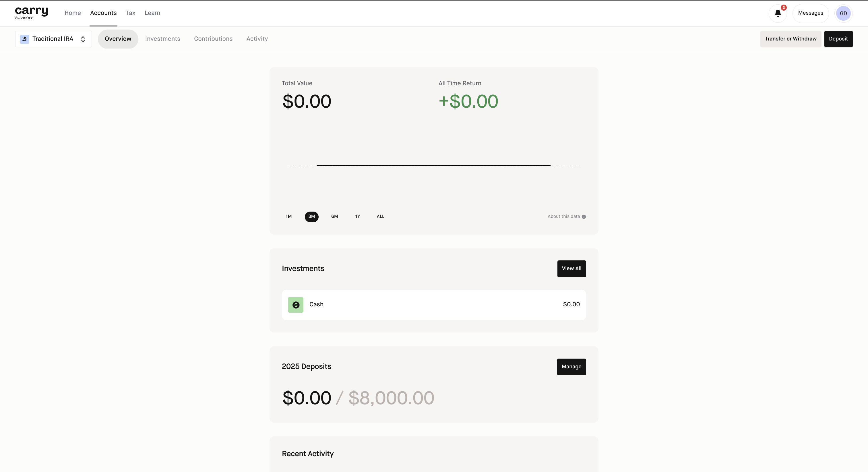Select the 1M chart range
Image resolution: width=868 pixels, height=472 pixels.
[288, 216]
